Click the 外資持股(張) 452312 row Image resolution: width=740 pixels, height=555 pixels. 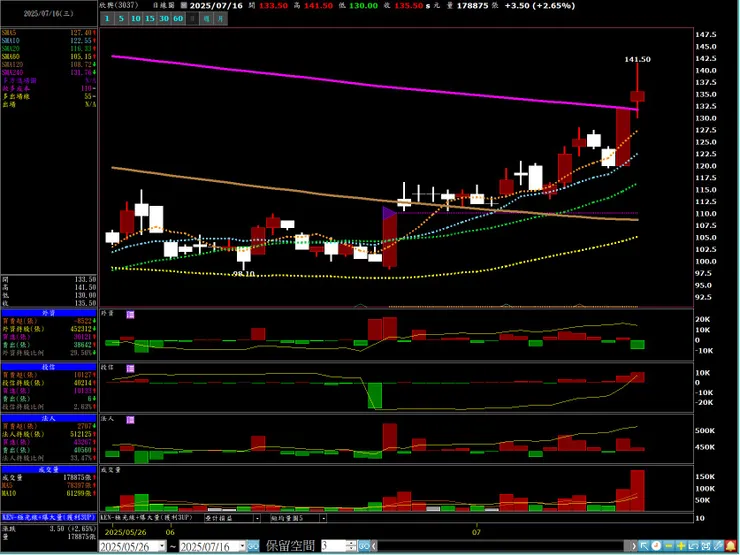point(49,329)
